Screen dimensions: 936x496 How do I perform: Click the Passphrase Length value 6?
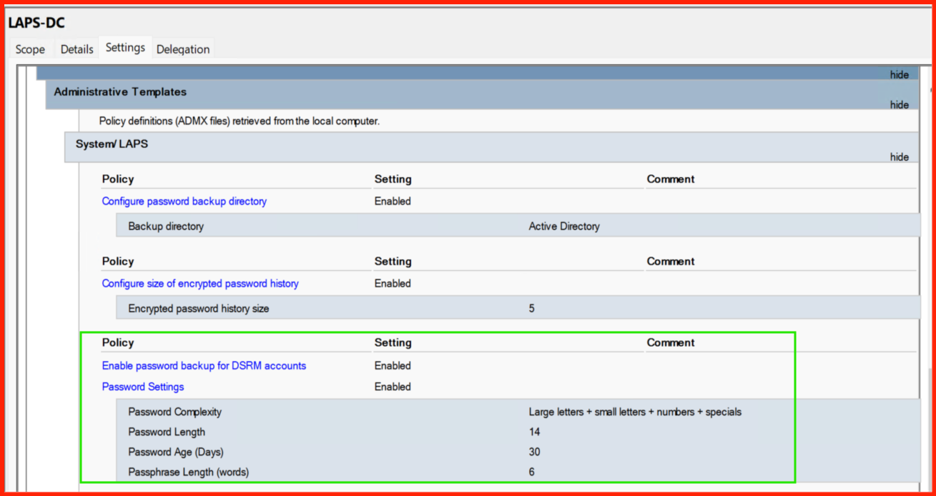point(531,472)
